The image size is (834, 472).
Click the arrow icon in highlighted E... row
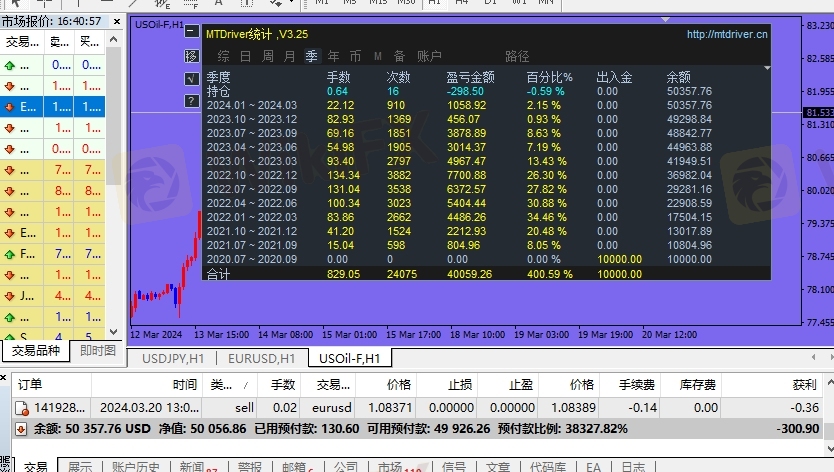10,107
